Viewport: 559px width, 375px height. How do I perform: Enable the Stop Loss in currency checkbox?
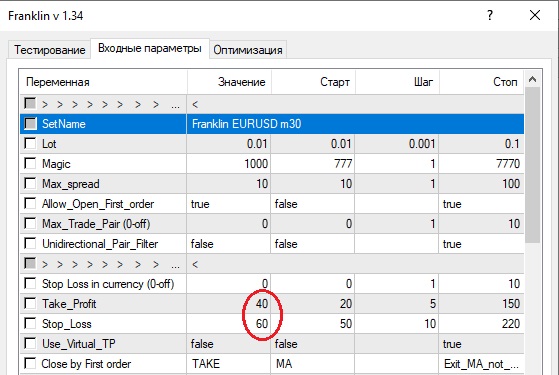pos(30,284)
